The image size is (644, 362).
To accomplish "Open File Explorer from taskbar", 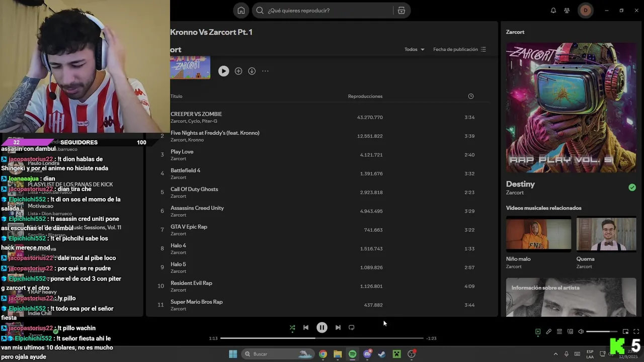I will (338, 354).
